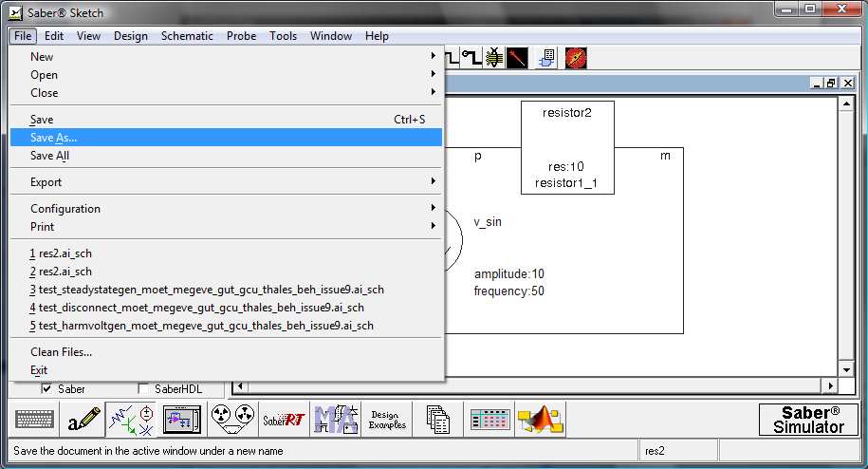Screen dimensions: 868x469
Task: Click the Saber Simulator logo button
Action: point(808,420)
